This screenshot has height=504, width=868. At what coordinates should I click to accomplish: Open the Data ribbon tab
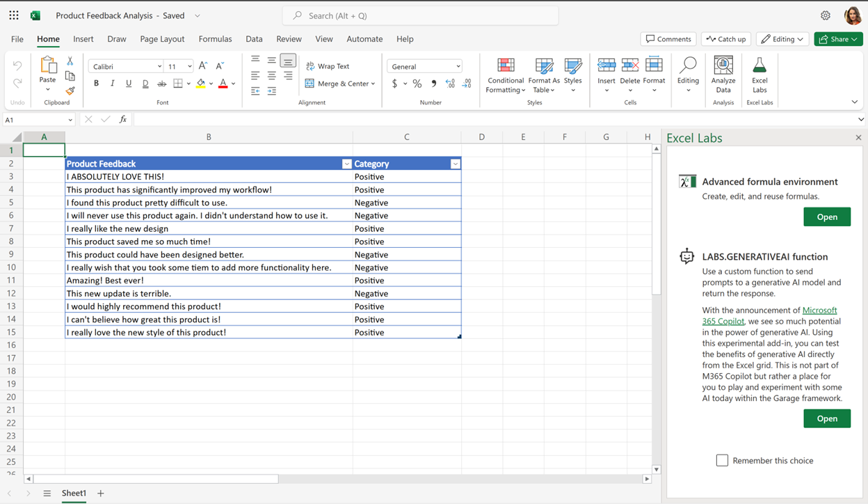pos(254,39)
